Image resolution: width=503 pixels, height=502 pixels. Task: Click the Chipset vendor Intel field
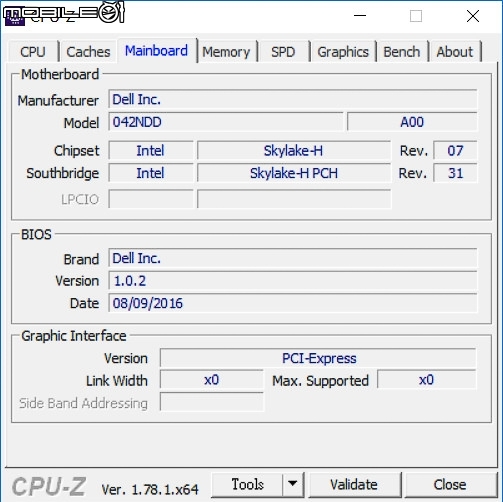pos(151,151)
